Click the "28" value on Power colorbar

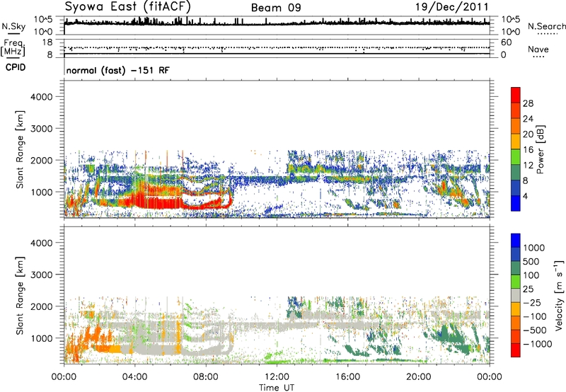pyautogui.click(x=528, y=103)
